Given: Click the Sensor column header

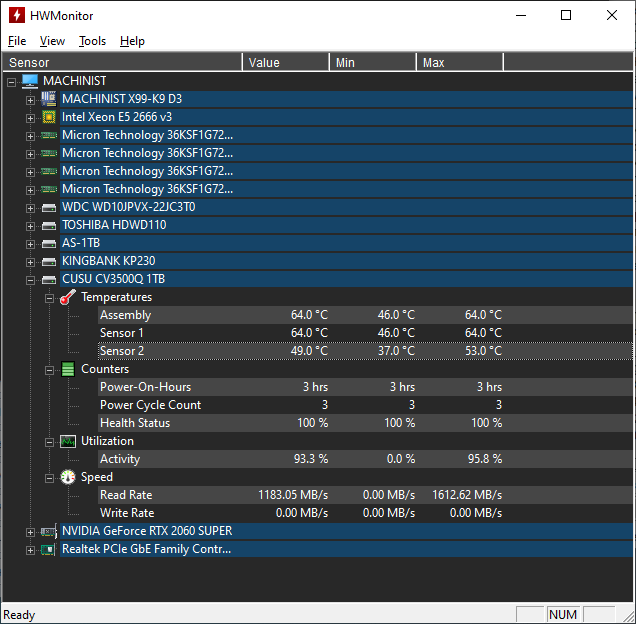Looking at the screenshot, I should (122, 62).
